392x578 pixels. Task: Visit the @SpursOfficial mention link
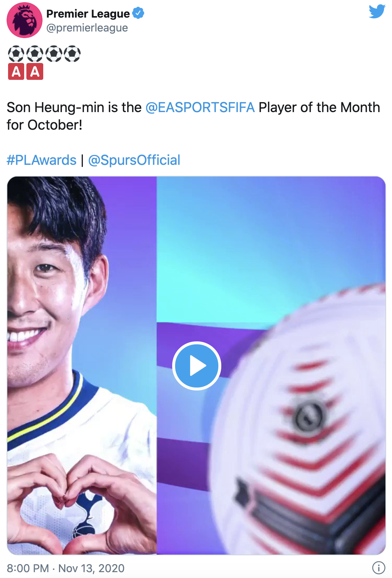(x=134, y=160)
